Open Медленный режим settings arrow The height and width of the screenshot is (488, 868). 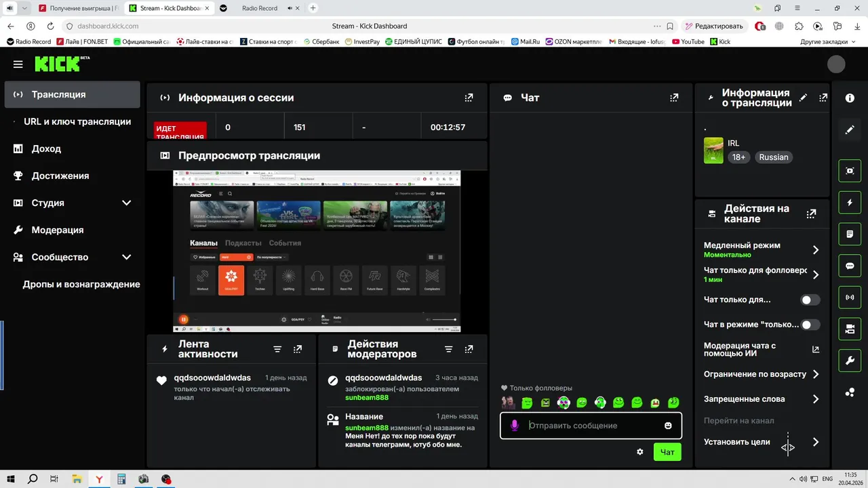(x=816, y=250)
